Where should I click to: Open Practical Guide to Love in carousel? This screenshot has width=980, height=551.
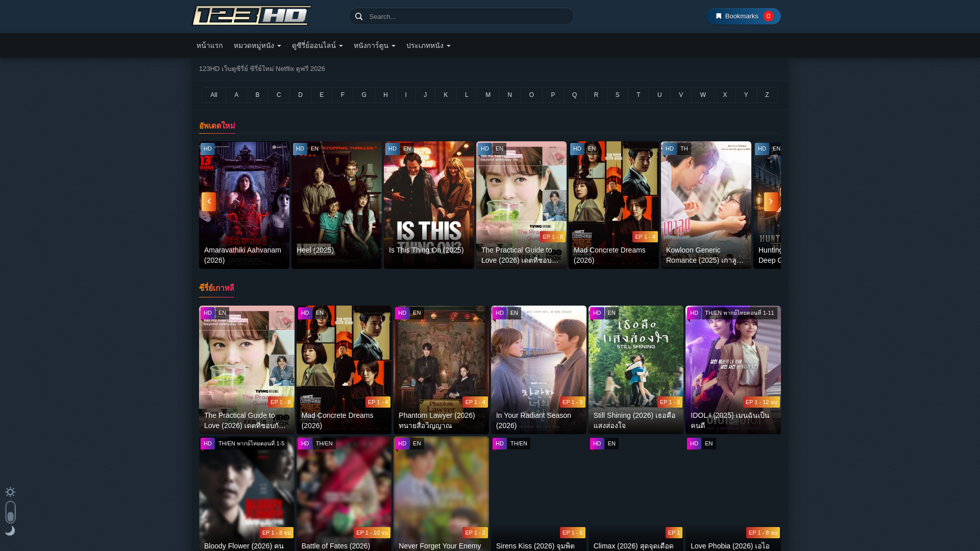tap(521, 205)
